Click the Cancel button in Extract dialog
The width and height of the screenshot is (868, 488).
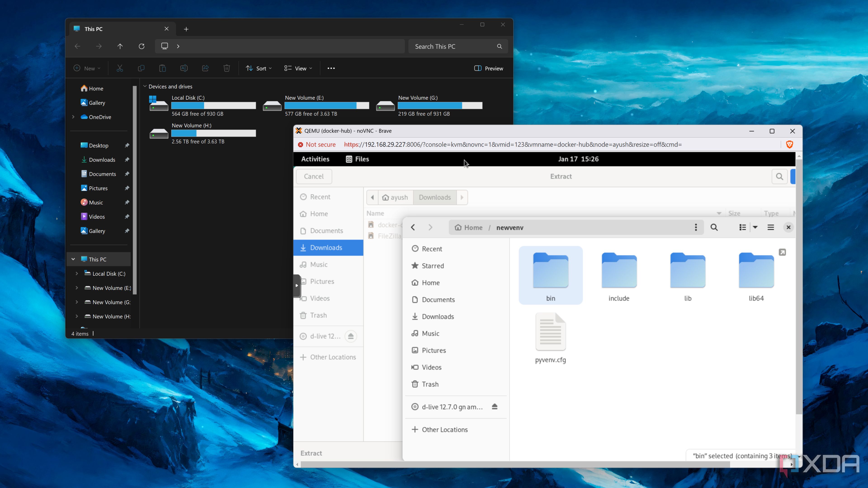pyautogui.click(x=314, y=176)
